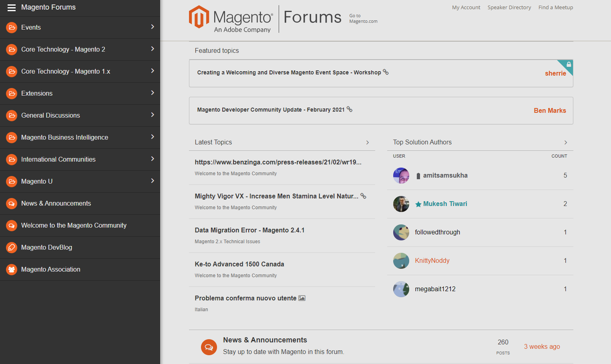Click the Welcome to the Magento Community chat icon

(12, 226)
